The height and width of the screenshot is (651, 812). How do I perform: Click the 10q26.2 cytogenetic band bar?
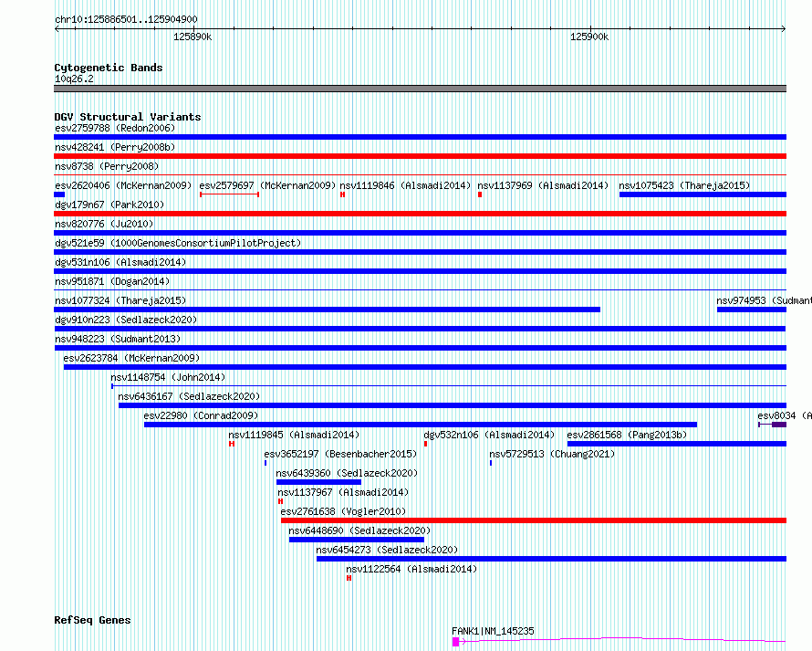pyautogui.click(x=420, y=89)
